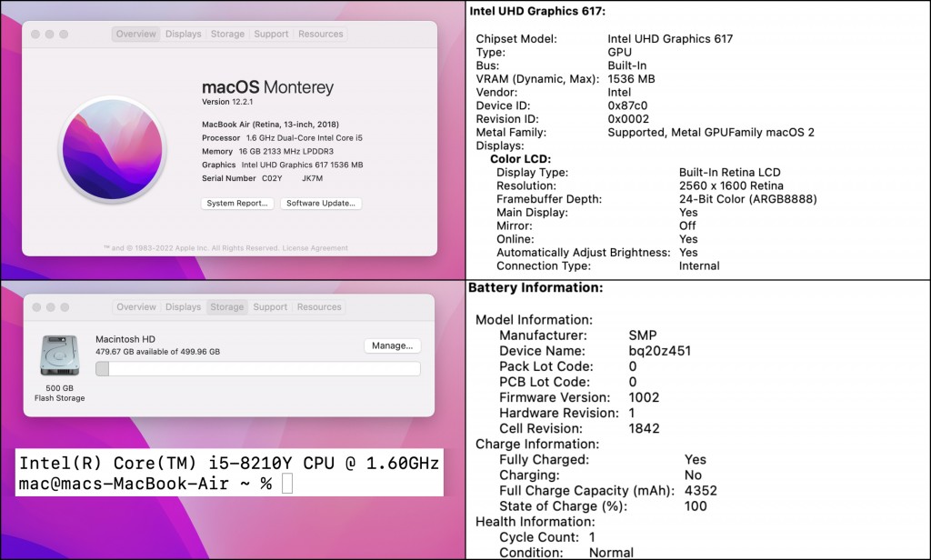
Task: Click Manage... for Macintosh HD
Action: [x=392, y=345]
